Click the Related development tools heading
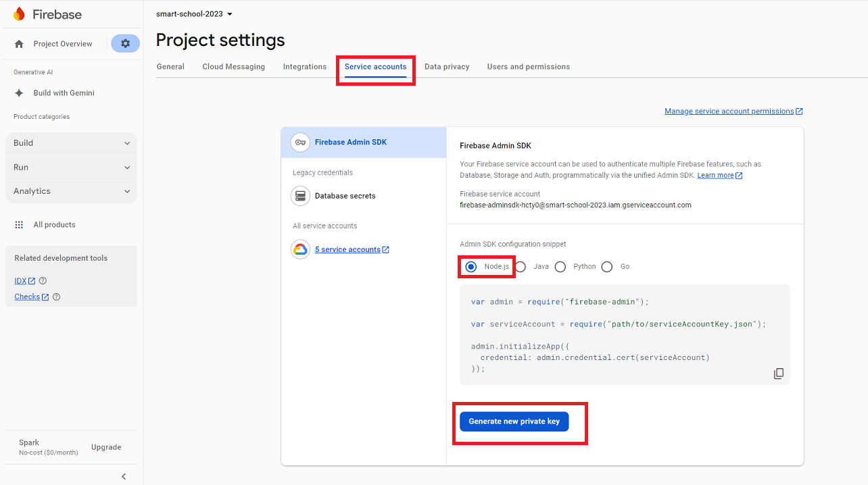This screenshot has height=485, width=868. point(61,258)
